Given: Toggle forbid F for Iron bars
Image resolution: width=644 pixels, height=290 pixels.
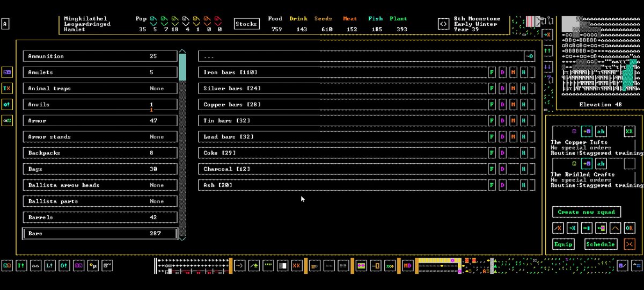Looking at the screenshot, I should point(492,73).
